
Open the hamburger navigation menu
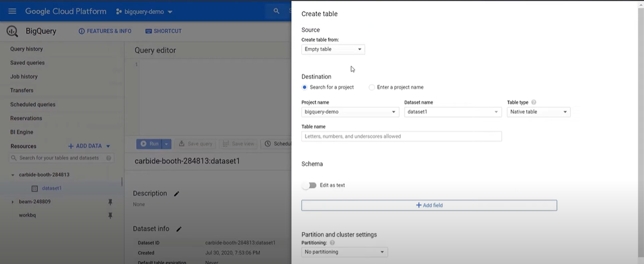[x=12, y=11]
